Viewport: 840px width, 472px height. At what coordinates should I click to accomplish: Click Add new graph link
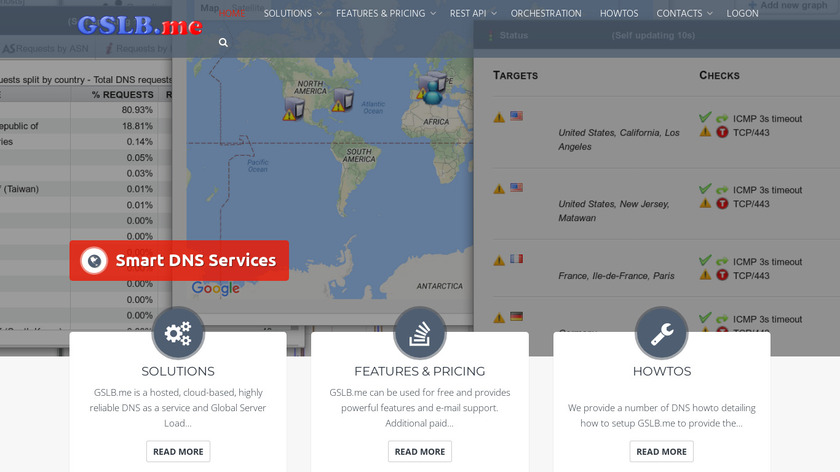(788, 5)
